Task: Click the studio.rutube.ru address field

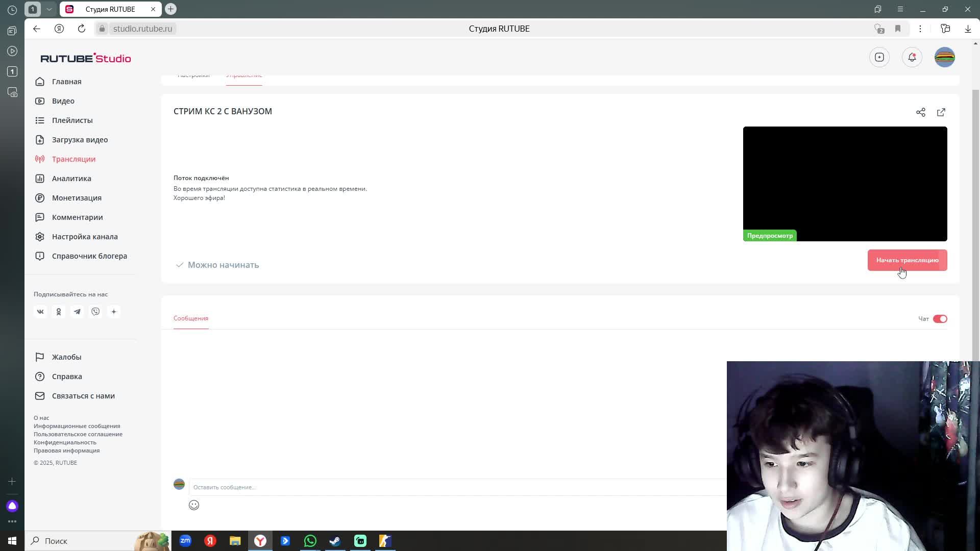Action: [142, 29]
